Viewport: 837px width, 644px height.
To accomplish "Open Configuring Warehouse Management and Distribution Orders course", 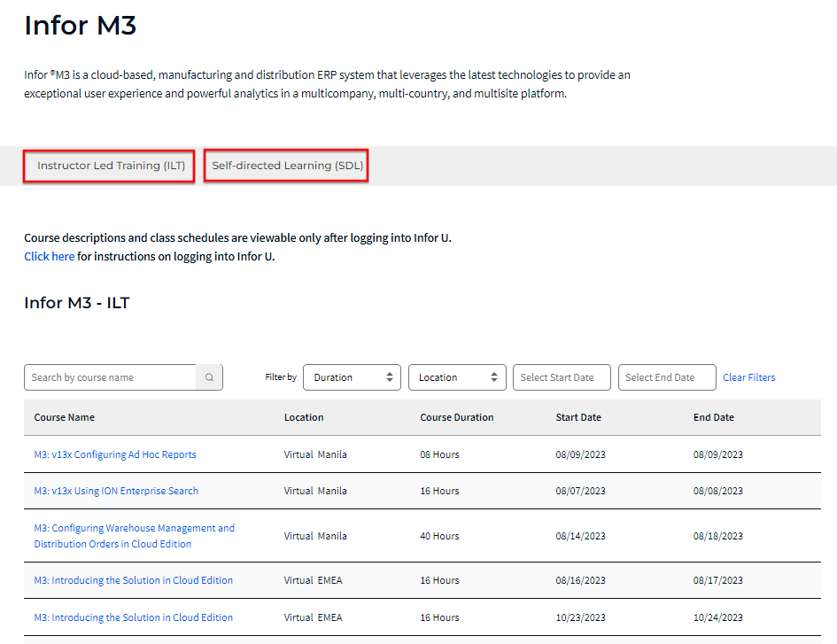I will [x=134, y=536].
